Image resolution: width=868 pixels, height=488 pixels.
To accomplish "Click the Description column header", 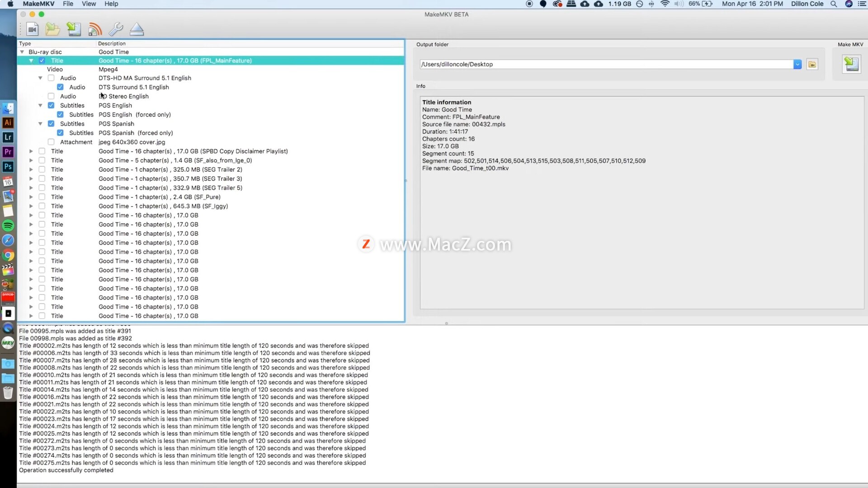I will [112, 43].
